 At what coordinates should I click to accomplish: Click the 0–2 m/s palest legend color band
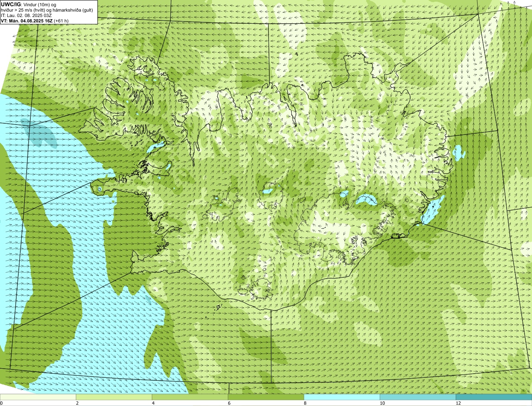pyautogui.click(x=38, y=397)
